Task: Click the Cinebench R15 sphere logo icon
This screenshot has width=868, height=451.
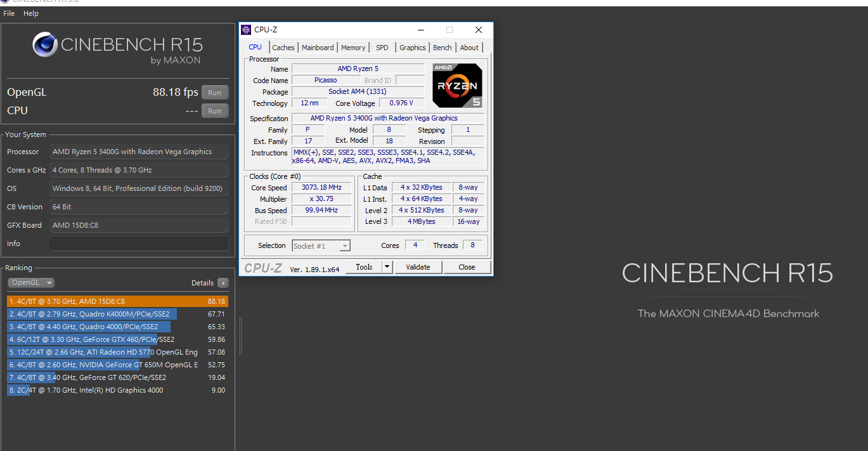Action: [45, 44]
